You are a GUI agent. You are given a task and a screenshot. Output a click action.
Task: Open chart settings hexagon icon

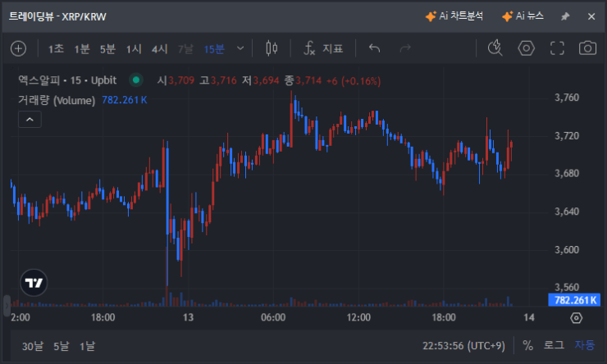[x=527, y=48]
